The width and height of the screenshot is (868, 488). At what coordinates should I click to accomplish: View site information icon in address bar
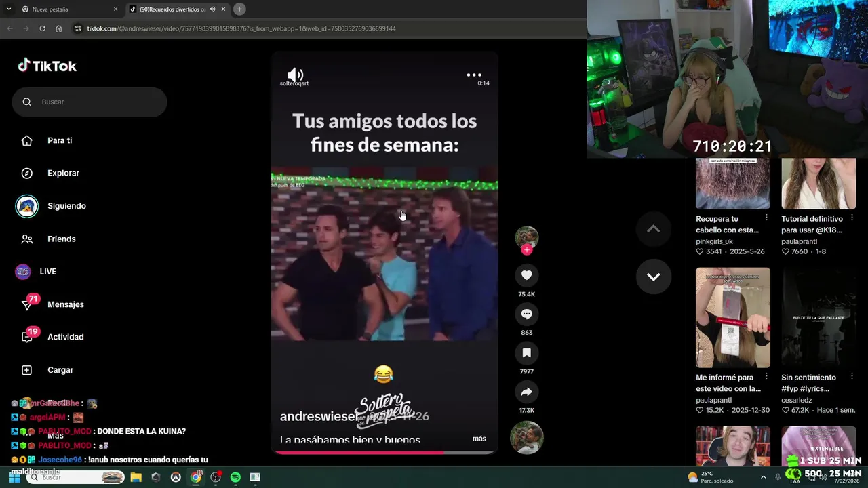[78, 28]
